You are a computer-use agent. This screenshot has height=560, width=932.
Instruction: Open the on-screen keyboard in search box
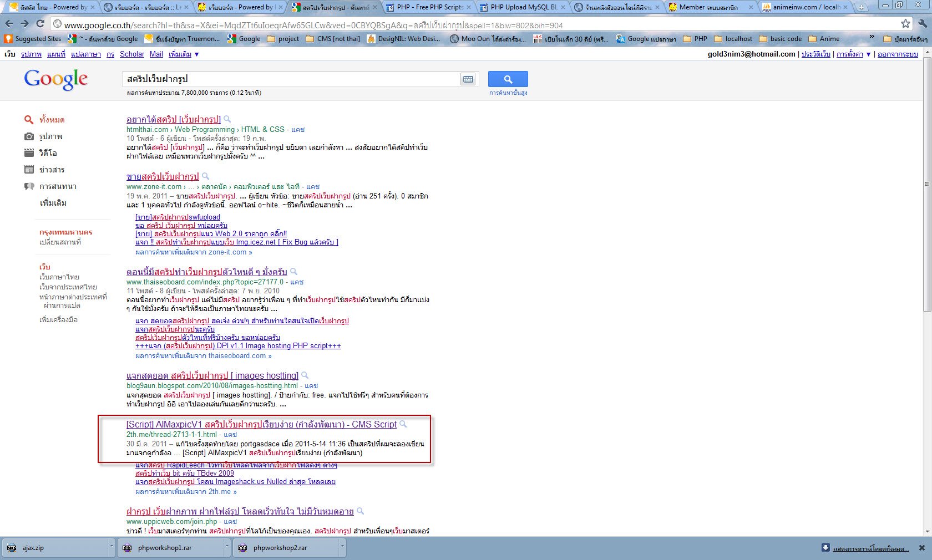[468, 79]
